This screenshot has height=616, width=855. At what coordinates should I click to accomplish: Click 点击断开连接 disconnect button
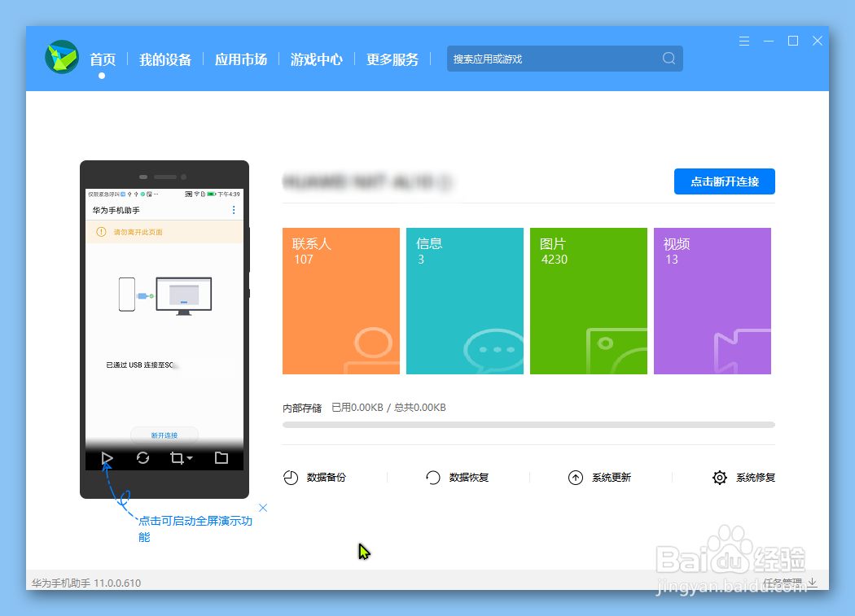tap(725, 181)
